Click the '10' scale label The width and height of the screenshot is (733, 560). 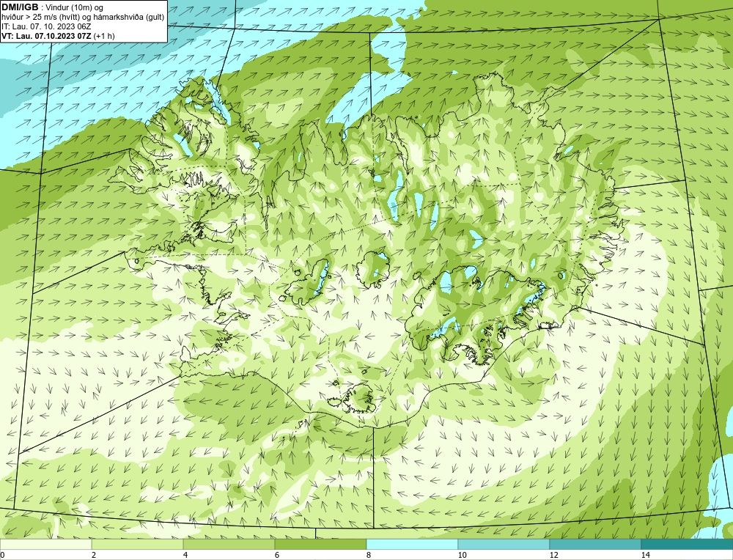463,555
